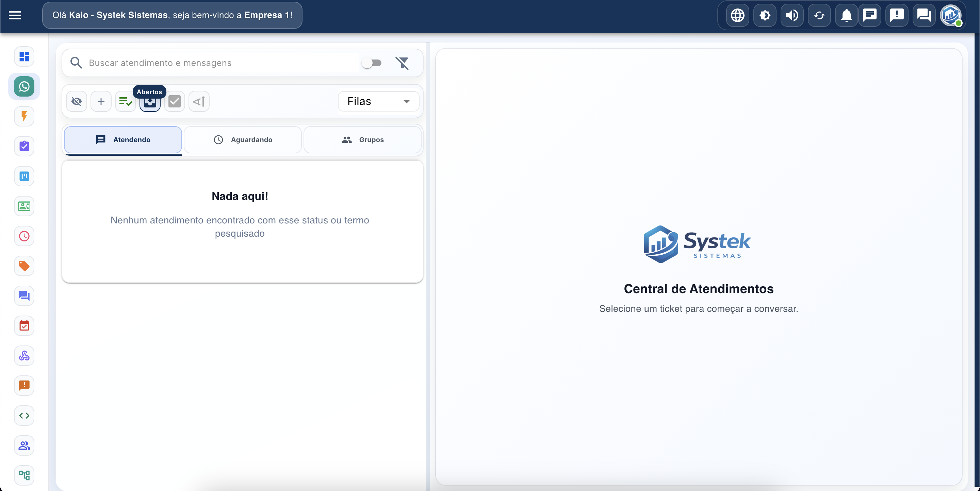The height and width of the screenshot is (491, 980).
Task: Click the globe language icon
Action: point(737,15)
